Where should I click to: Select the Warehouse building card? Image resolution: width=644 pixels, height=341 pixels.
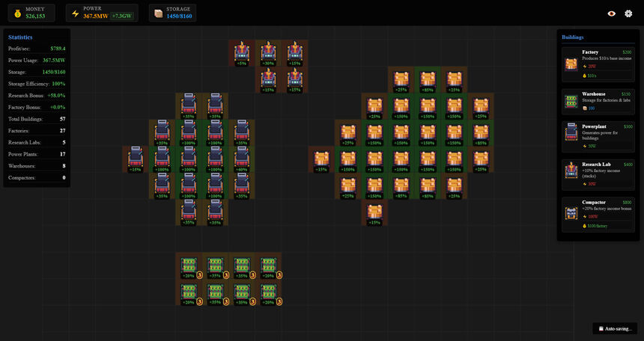[598, 101]
